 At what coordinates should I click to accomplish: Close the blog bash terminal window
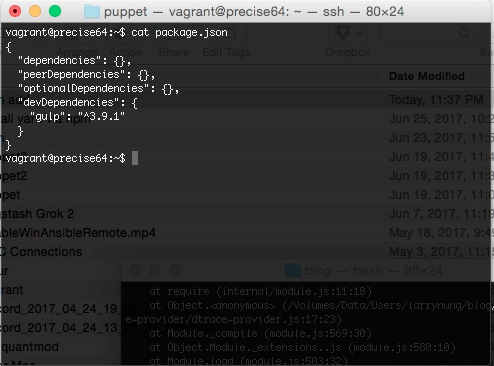pos(135,270)
